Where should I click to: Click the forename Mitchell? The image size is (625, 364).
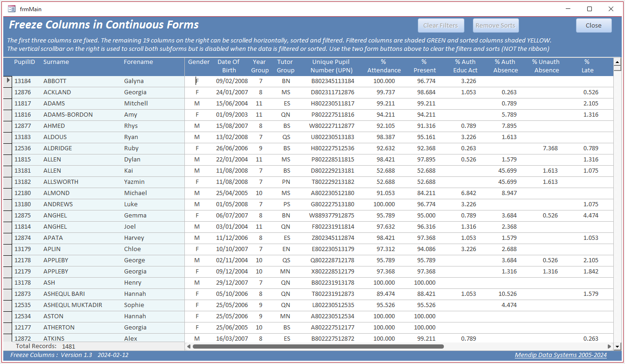pyautogui.click(x=136, y=104)
